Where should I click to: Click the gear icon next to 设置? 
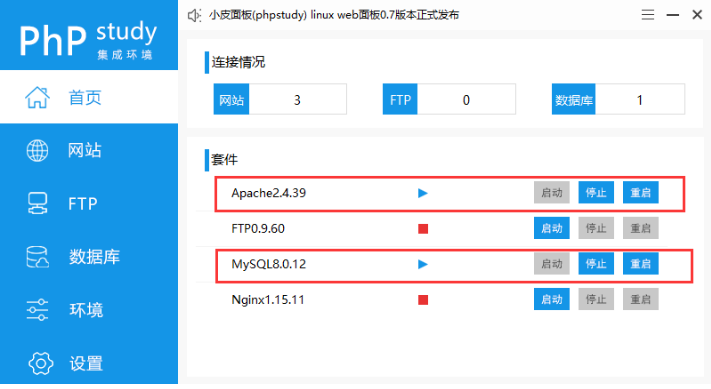coord(40,363)
